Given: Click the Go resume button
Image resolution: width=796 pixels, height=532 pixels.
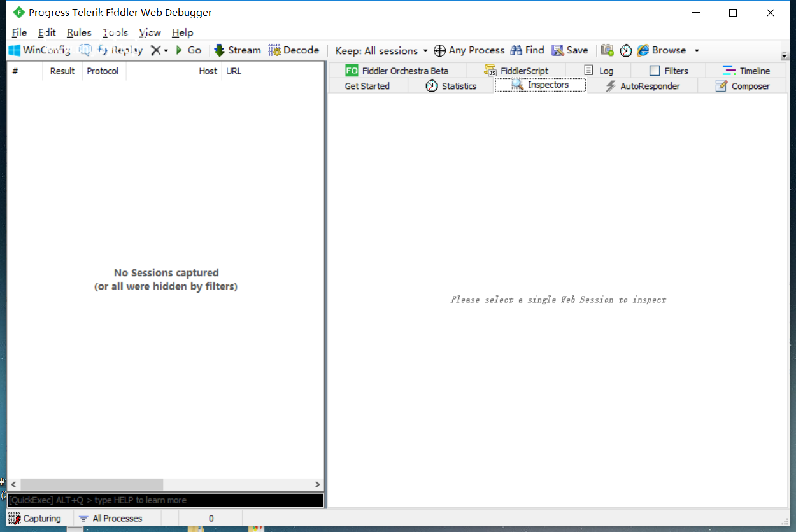Looking at the screenshot, I should 188,50.
